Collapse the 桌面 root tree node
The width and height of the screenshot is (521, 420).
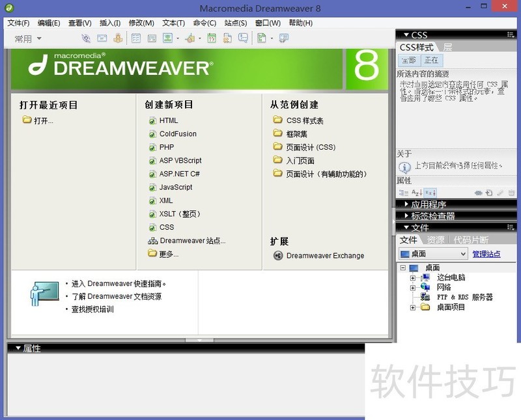(402, 268)
